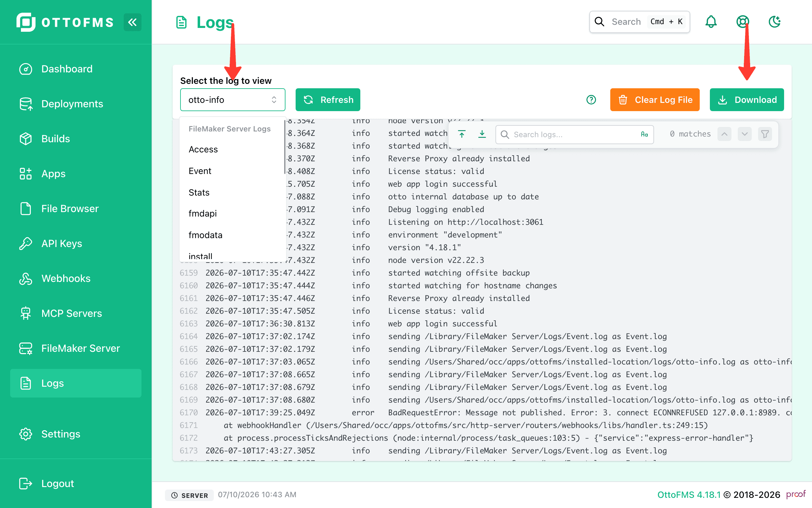
Task: Click the Builds box icon
Action: pos(25,139)
